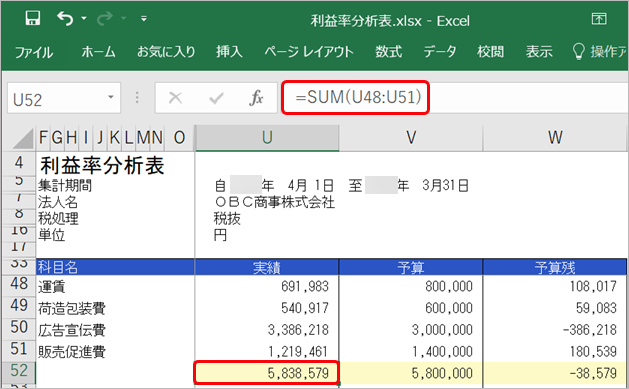The width and height of the screenshot is (629, 389).
Task: Go to the ページ レイアウト tab
Action: [x=309, y=52]
